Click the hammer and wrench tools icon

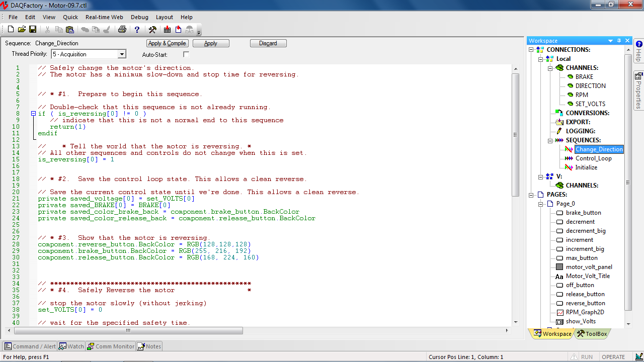tap(152, 30)
